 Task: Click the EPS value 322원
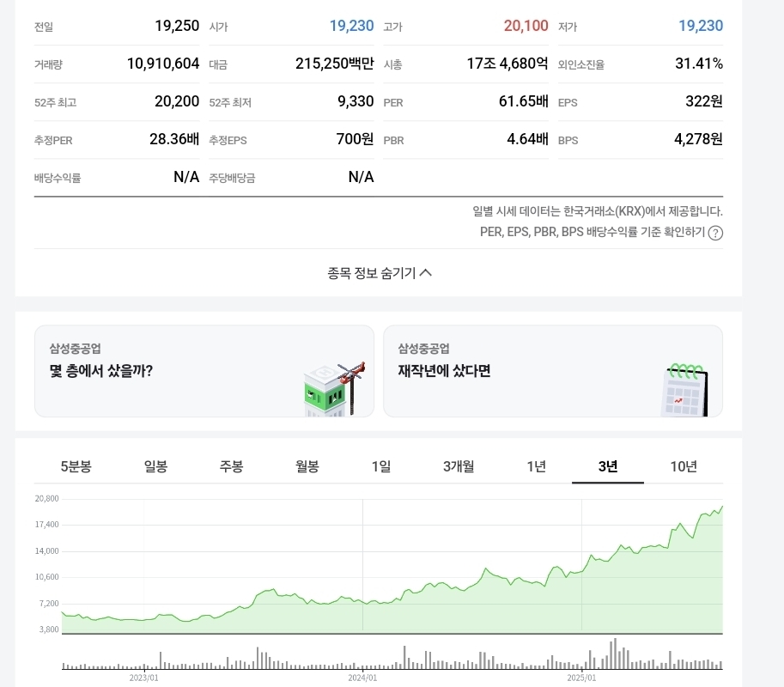tap(704, 101)
